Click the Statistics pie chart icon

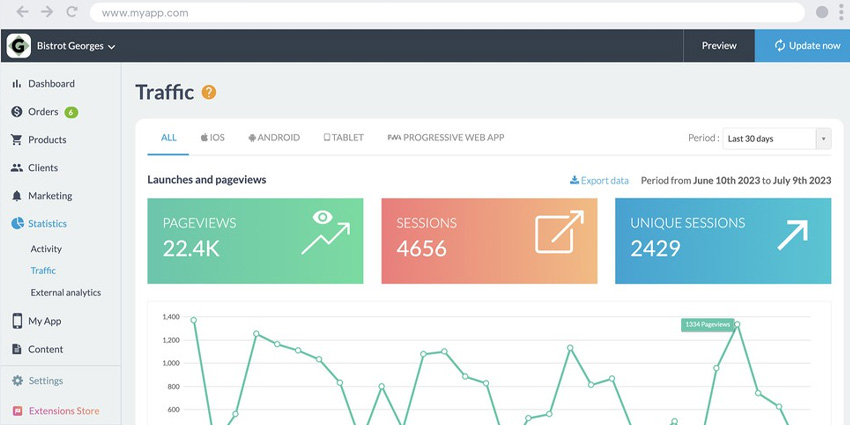17,223
